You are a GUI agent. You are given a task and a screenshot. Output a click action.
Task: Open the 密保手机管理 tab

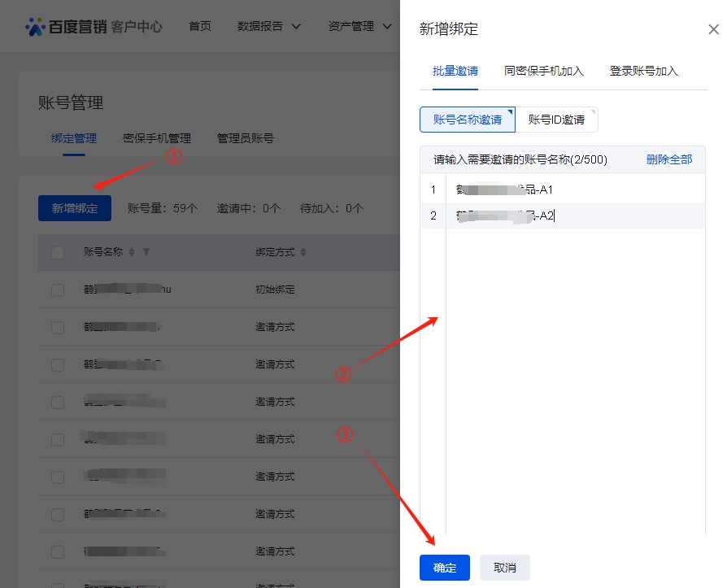156,138
